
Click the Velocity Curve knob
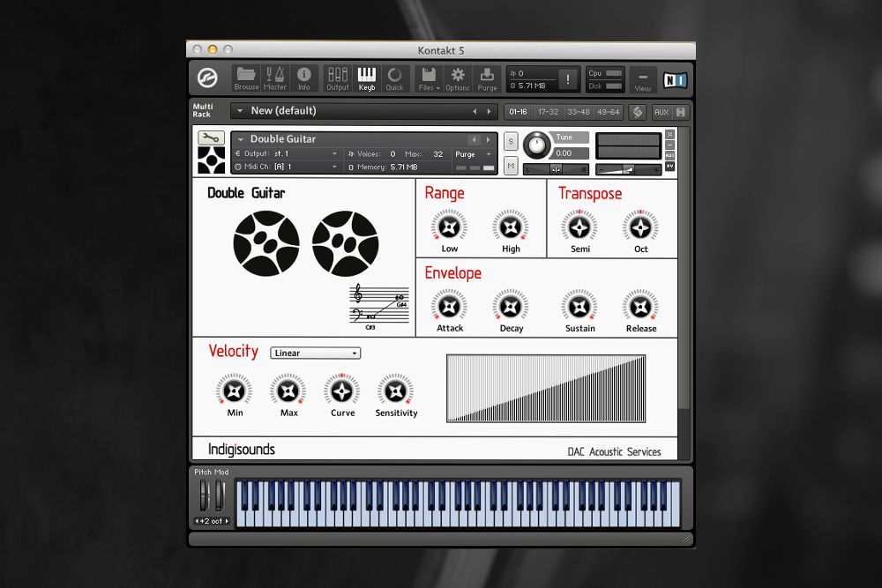(341, 391)
